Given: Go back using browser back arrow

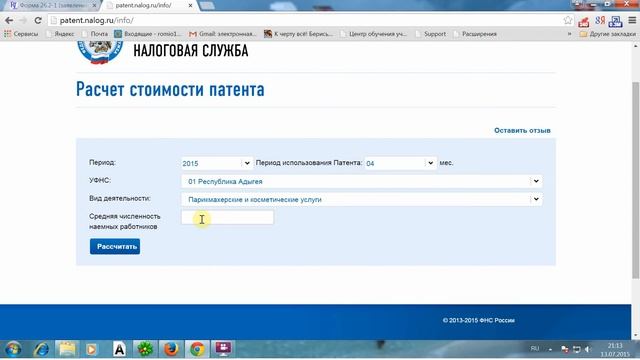Looking at the screenshot, I should pyautogui.click(x=9, y=20).
